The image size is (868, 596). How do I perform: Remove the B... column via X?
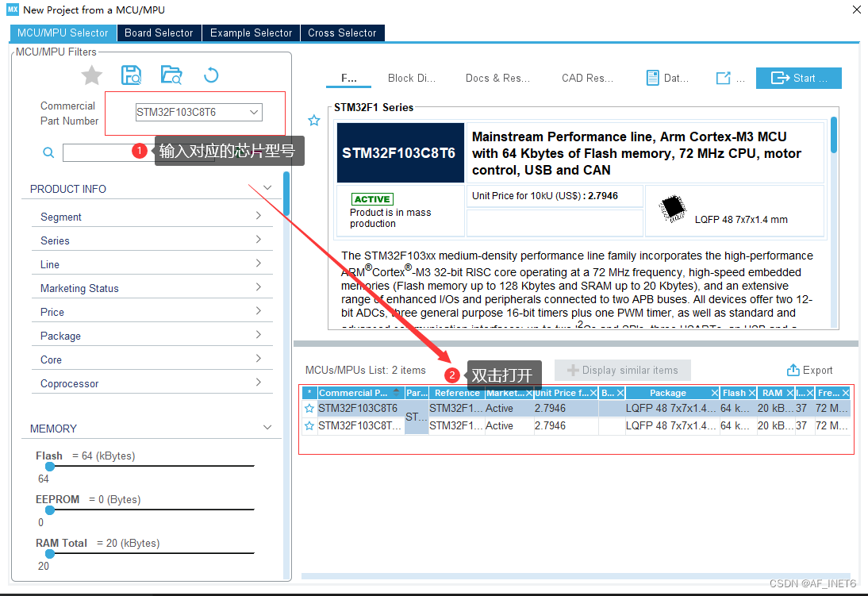pos(620,393)
